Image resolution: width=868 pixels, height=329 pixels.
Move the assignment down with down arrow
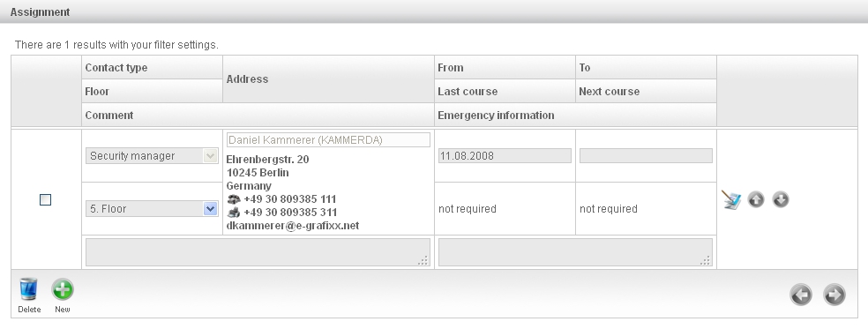click(x=780, y=199)
